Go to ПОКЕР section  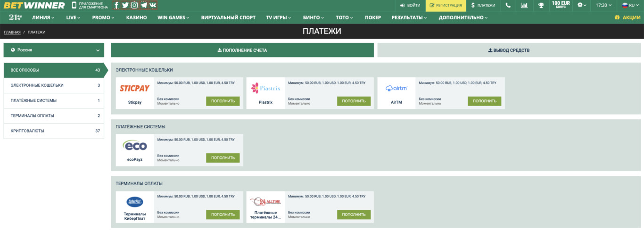[x=373, y=17]
